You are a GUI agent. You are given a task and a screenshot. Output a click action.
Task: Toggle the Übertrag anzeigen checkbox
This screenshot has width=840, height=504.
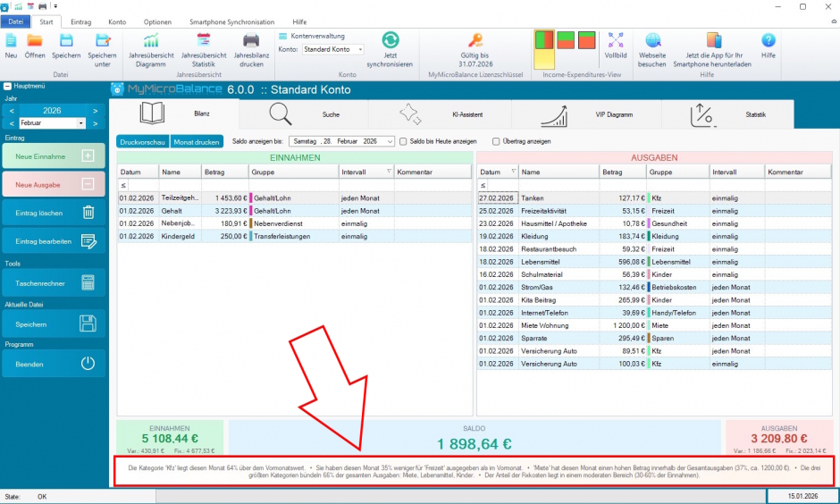point(496,141)
